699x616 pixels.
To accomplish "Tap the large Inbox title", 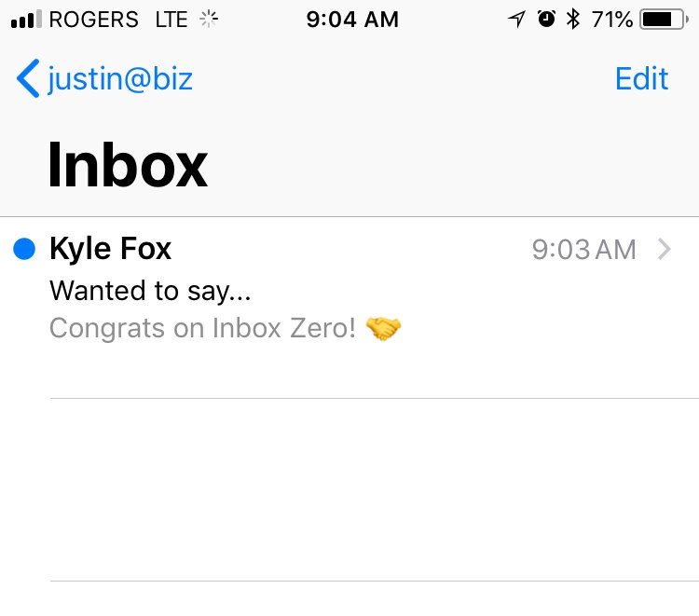I will click(128, 165).
